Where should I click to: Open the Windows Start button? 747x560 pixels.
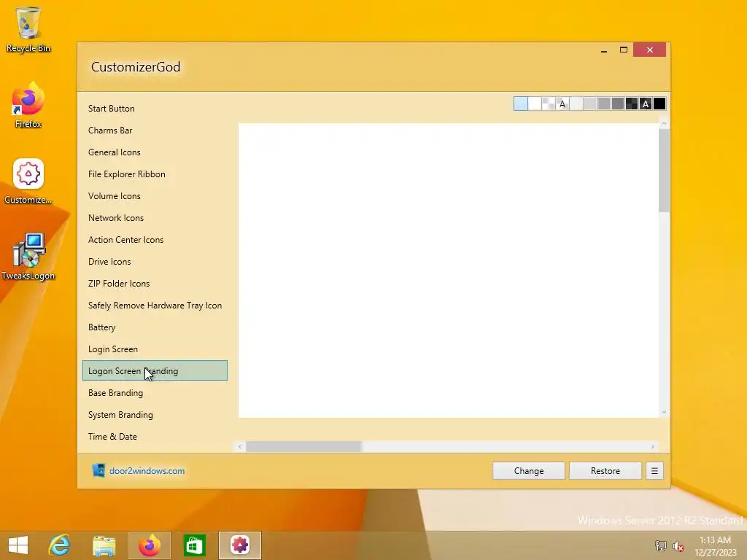(x=18, y=545)
